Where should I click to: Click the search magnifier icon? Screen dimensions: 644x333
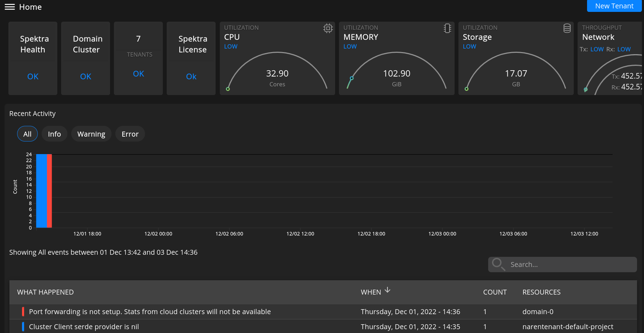(x=498, y=264)
